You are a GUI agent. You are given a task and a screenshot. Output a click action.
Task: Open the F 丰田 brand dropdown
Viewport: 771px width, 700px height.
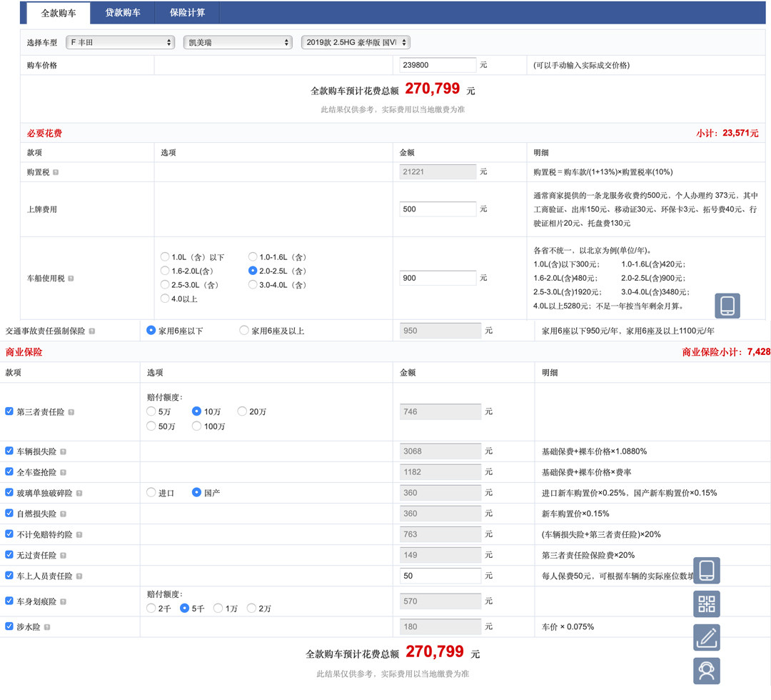point(120,43)
